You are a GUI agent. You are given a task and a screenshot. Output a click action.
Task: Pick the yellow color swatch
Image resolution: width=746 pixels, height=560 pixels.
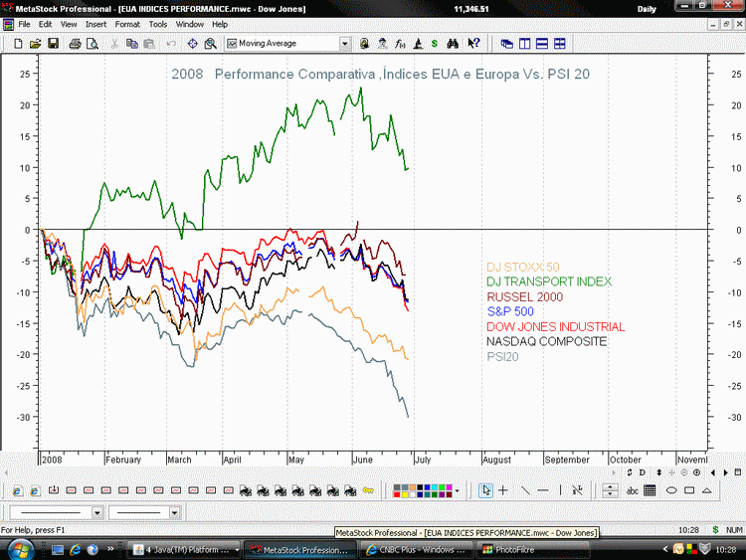(405, 494)
